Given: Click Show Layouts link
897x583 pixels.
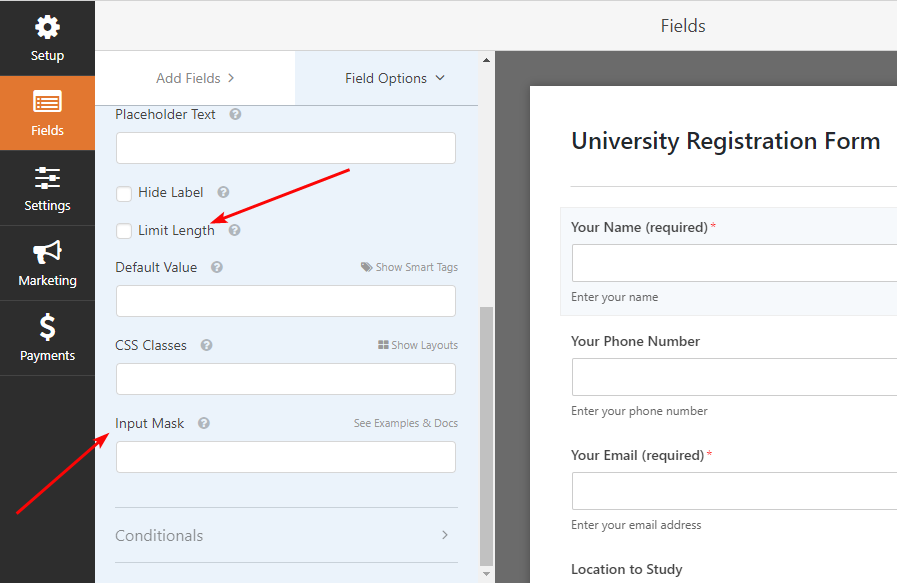Looking at the screenshot, I should point(417,345).
